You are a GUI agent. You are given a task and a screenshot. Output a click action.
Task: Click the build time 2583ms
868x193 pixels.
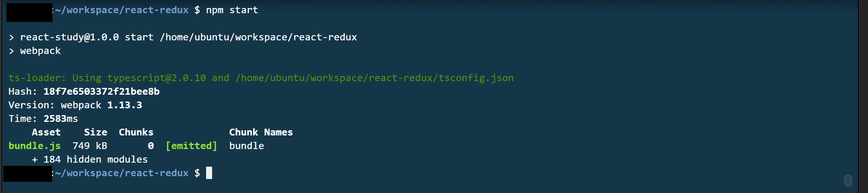pyautogui.click(x=61, y=119)
